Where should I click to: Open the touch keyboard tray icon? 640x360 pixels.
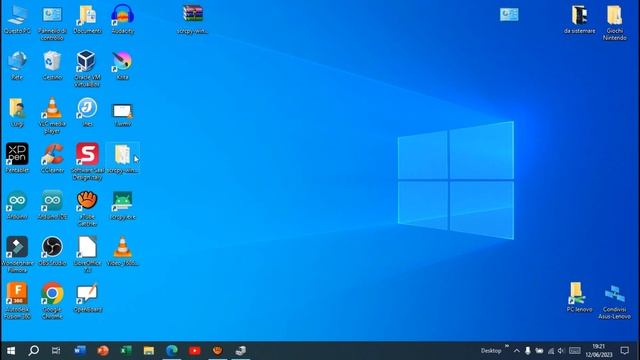coord(575,351)
